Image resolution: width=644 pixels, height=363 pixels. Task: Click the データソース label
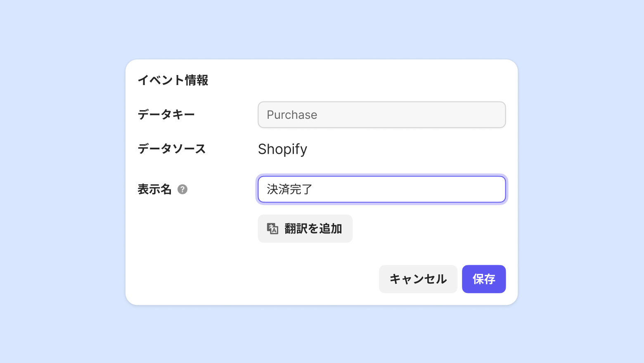pyautogui.click(x=171, y=148)
